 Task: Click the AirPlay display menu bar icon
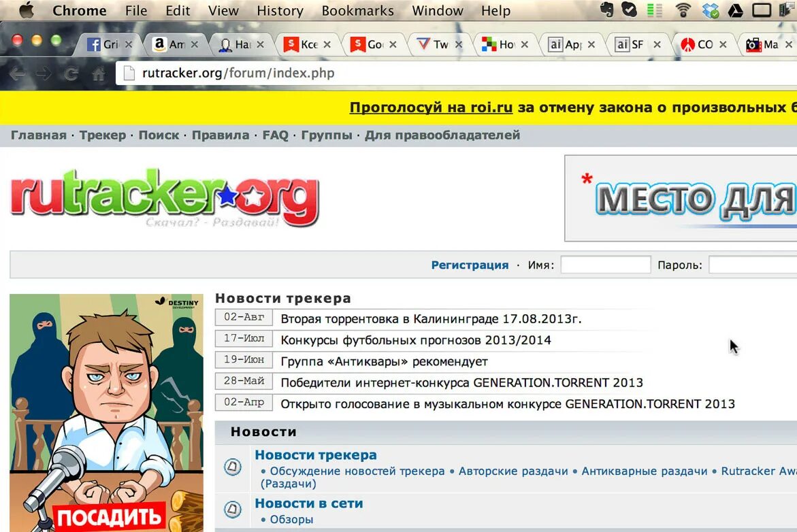762,10
